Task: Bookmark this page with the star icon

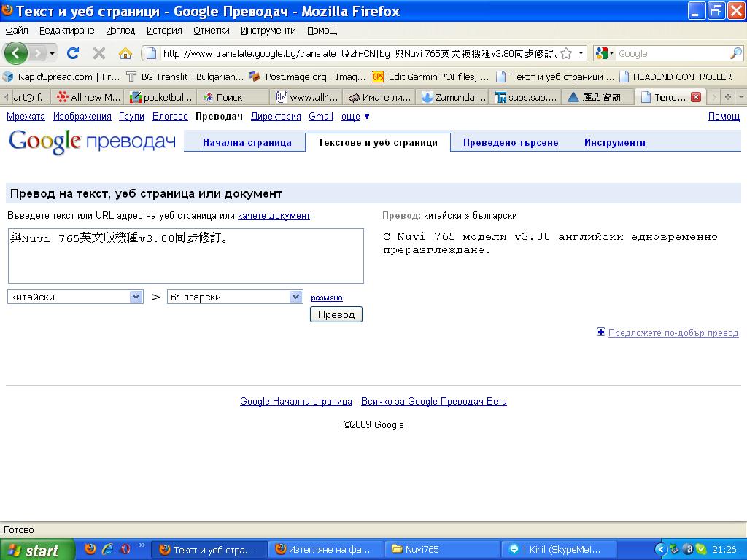Action: click(566, 53)
